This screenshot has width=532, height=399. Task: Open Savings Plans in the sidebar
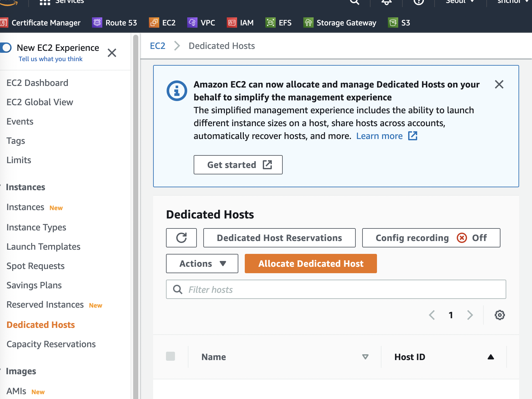pyautogui.click(x=34, y=285)
